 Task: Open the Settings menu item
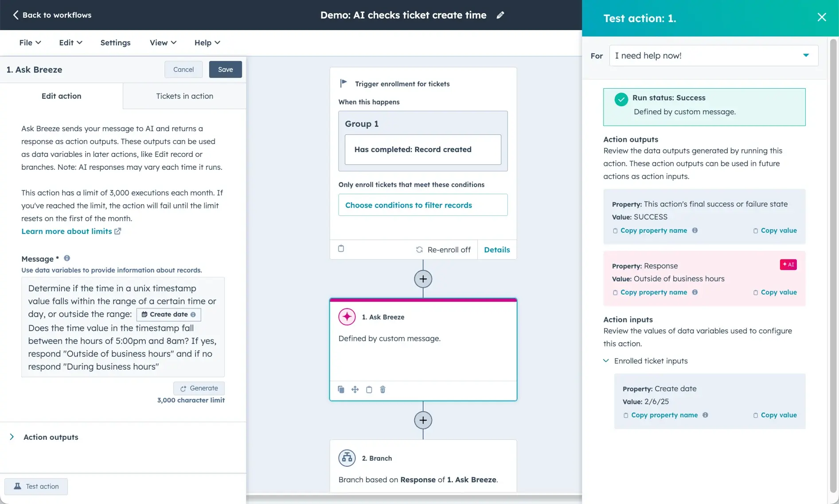pyautogui.click(x=115, y=43)
